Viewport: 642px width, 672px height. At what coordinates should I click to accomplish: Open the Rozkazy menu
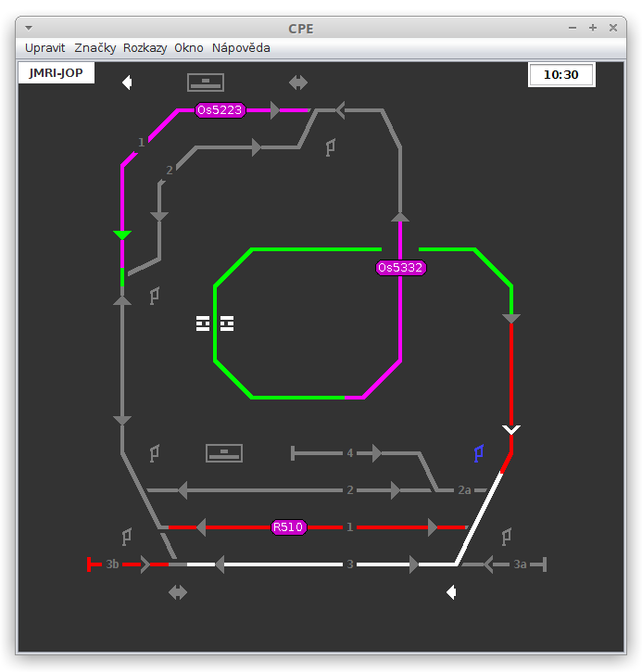pos(145,47)
